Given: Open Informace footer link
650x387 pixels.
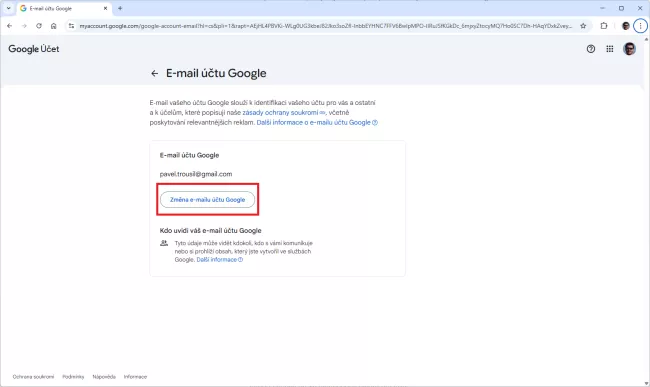Looking at the screenshot, I should pyautogui.click(x=135, y=377).
